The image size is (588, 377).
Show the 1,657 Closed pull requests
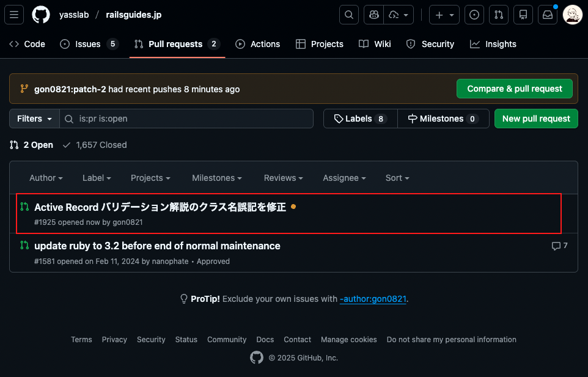(95, 145)
